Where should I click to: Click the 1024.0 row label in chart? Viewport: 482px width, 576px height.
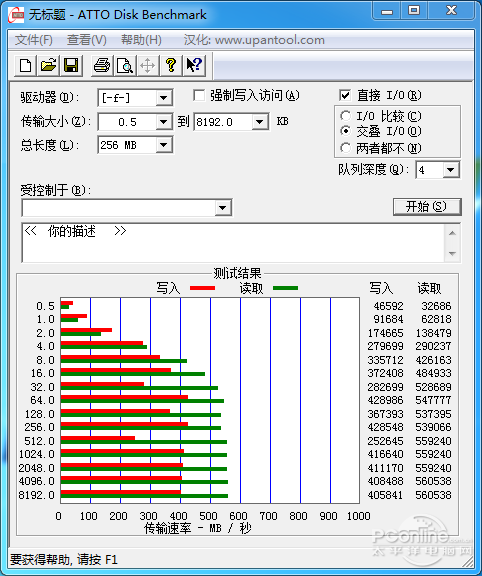pos(37,454)
